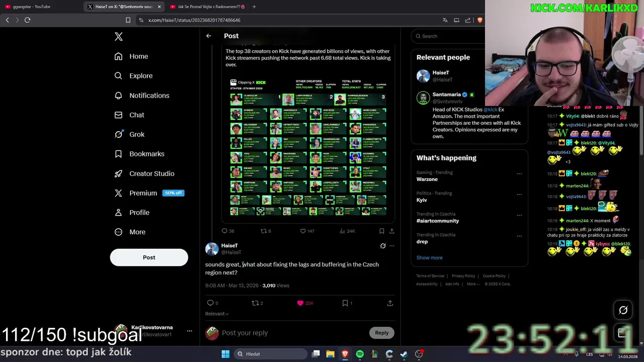Screen dimensions: 644x362
Task: Click the translate page icon
Action: pos(445,20)
